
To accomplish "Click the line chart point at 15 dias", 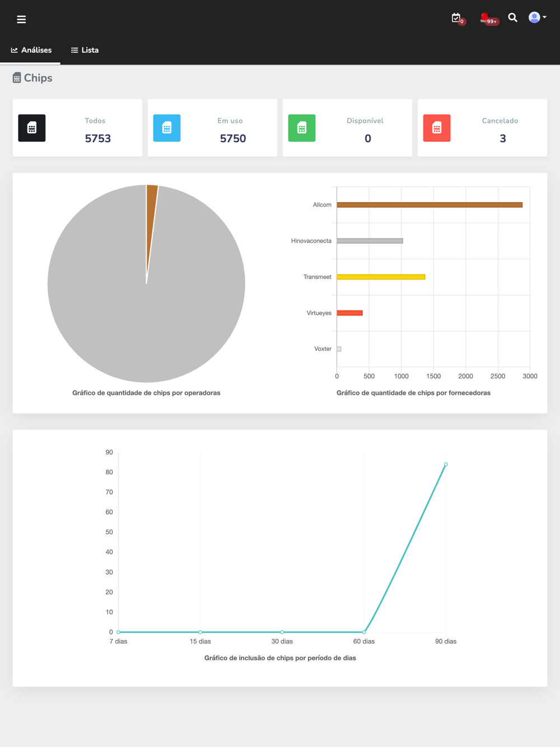I will click(x=200, y=632).
